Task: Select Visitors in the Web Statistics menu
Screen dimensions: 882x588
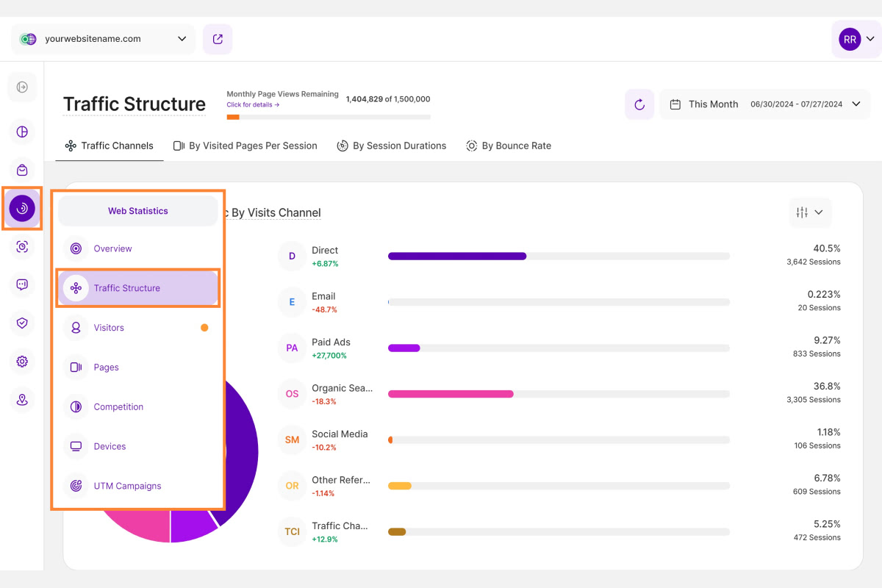Action: (x=109, y=327)
